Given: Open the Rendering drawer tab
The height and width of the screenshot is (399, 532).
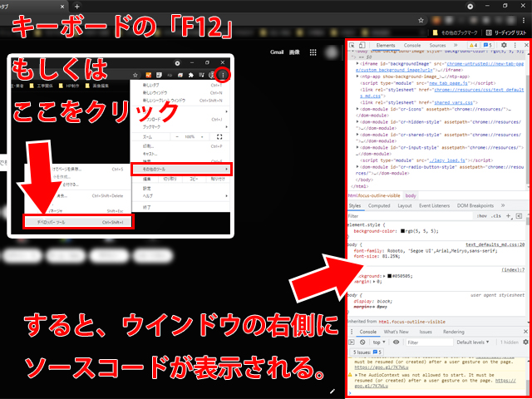Looking at the screenshot, I should pos(453,332).
